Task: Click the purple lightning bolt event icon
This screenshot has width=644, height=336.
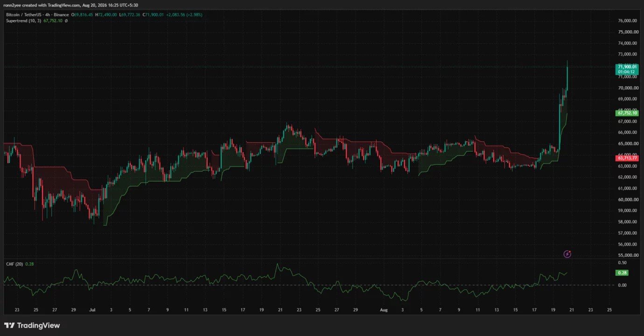Action: point(567,254)
